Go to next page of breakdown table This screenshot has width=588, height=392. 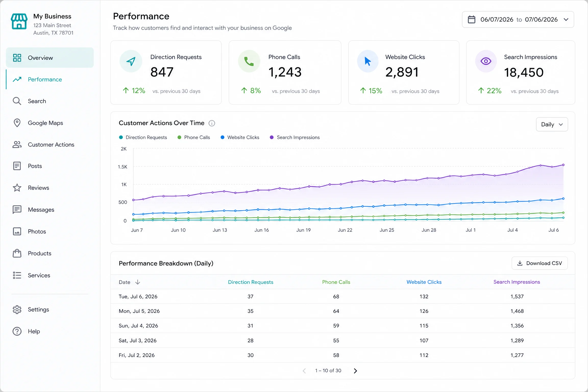coord(356,371)
